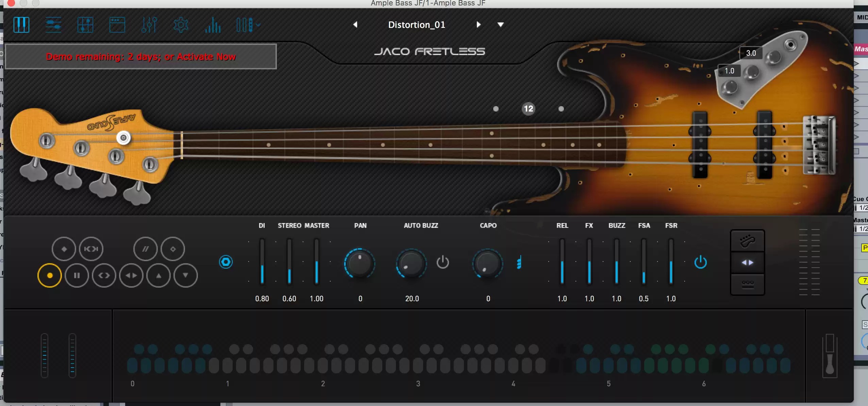
Task: Activate the yellow record circle button
Action: point(49,275)
